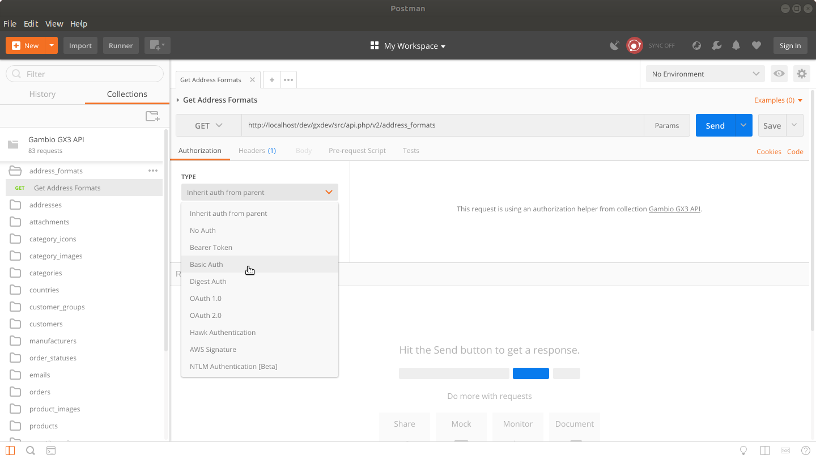Open notifications bell icon
The image size is (816, 459).
click(736, 45)
